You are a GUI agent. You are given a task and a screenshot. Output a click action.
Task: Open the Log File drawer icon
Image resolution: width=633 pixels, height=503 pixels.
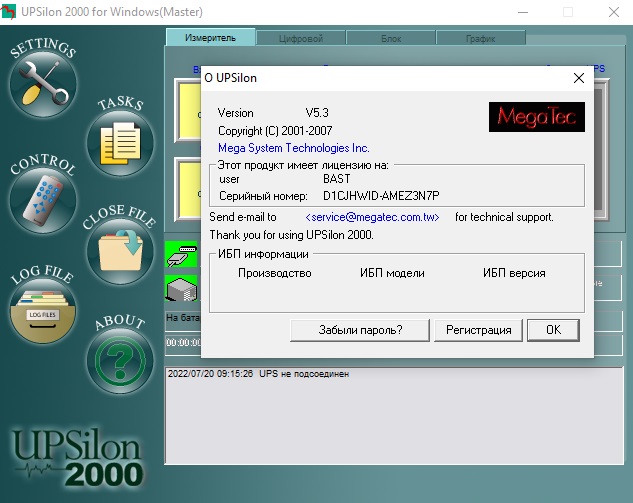pos(43,311)
